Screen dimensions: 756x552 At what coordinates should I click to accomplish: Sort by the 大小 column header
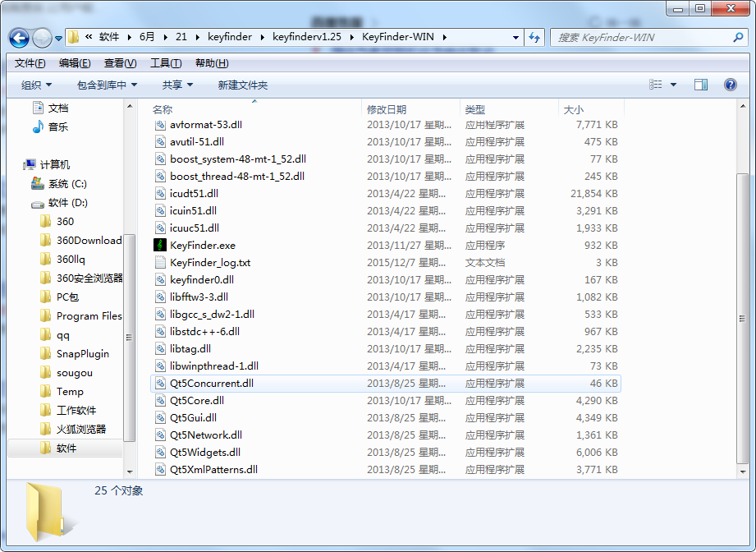point(574,109)
